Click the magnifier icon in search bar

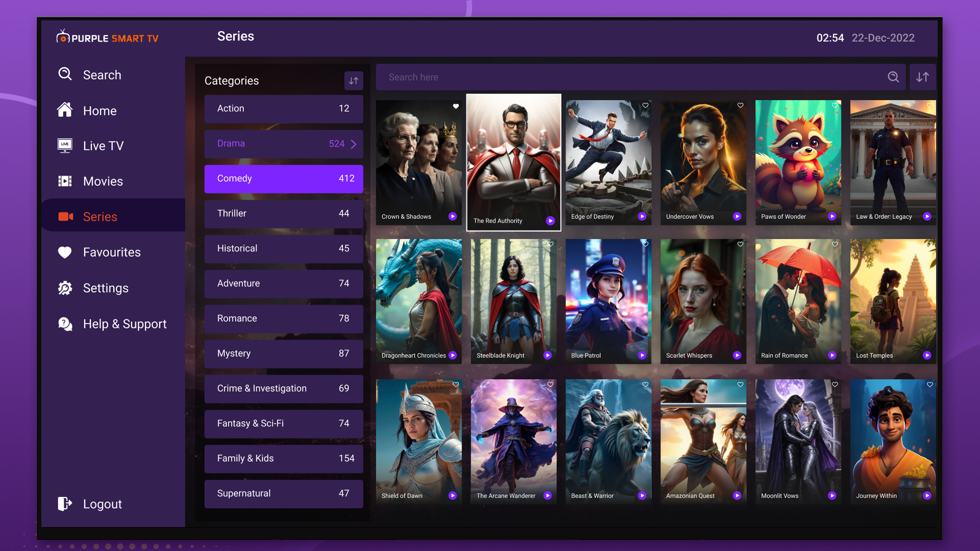pos(893,77)
